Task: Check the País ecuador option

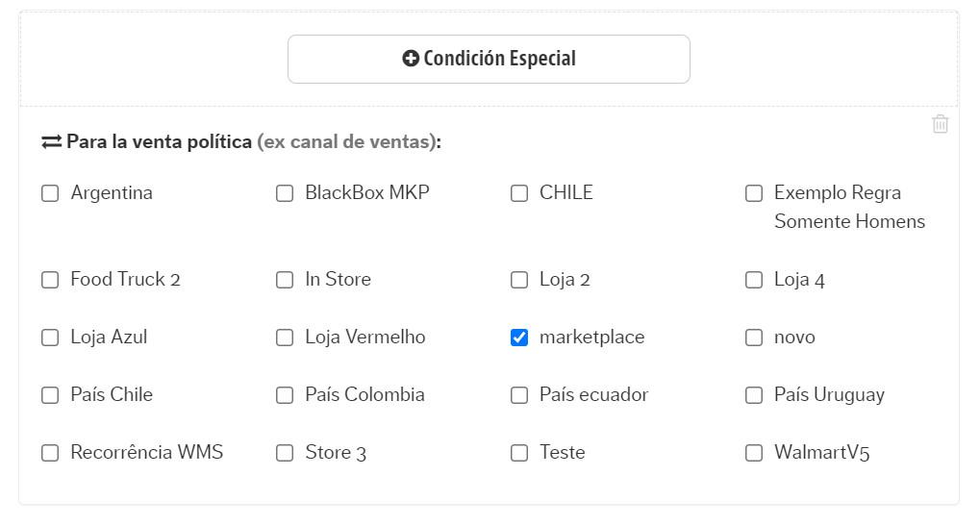Action: 519,395
